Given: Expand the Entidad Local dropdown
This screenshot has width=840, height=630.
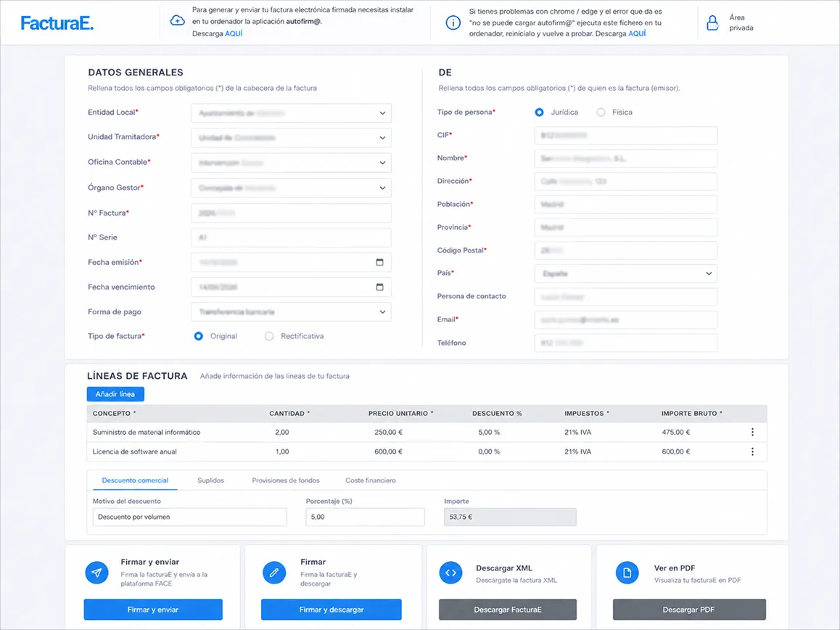Looking at the screenshot, I should pyautogui.click(x=291, y=113).
